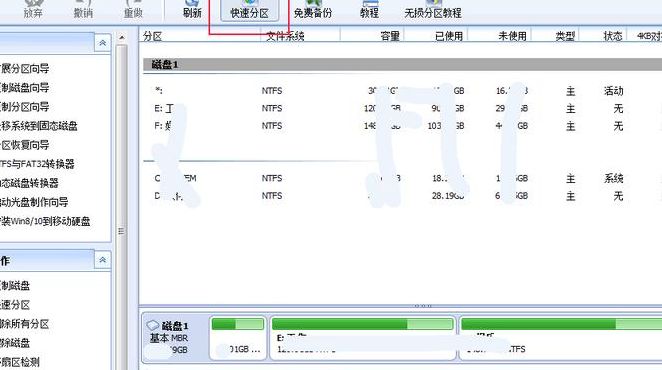Open the 分区恢复向导 wizard
The height and width of the screenshot is (370, 662).
(24, 145)
